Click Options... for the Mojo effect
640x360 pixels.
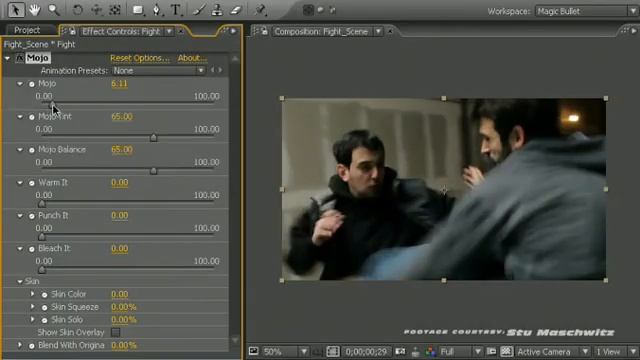click(x=153, y=58)
